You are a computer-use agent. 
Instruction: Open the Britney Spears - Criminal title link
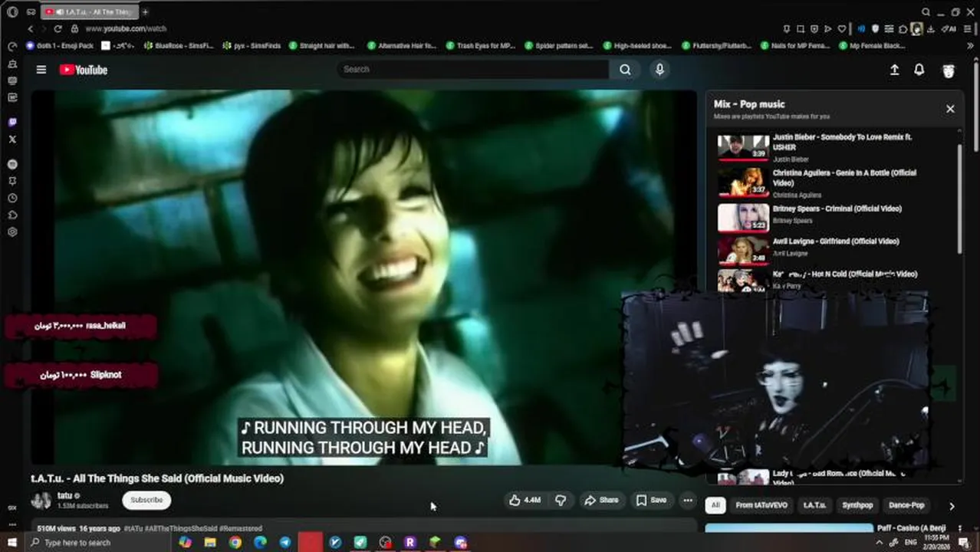point(837,209)
